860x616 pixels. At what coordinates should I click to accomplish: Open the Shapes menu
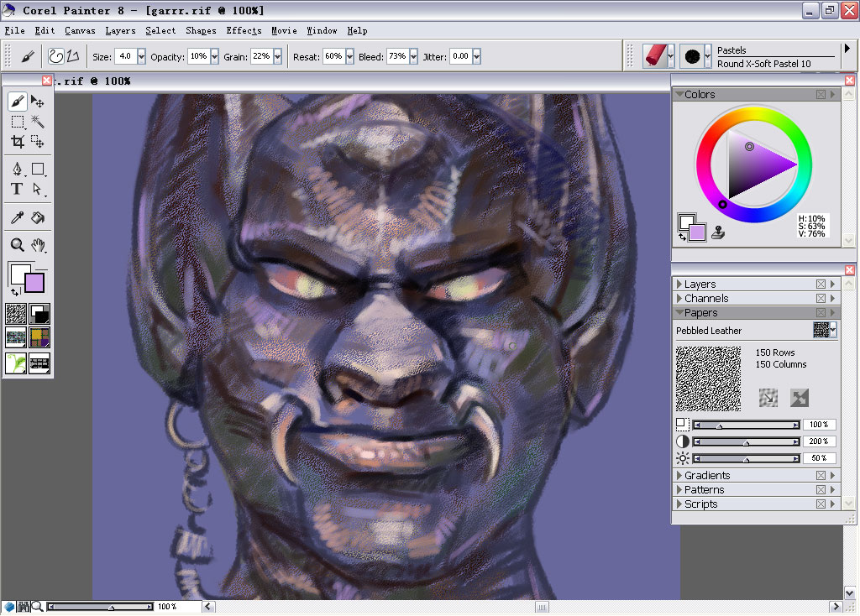(201, 31)
